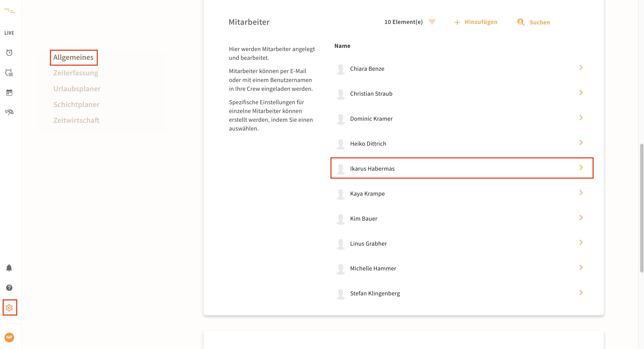This screenshot has width=644, height=349.
Task: Click the Suchen search button
Action: pos(534,22)
